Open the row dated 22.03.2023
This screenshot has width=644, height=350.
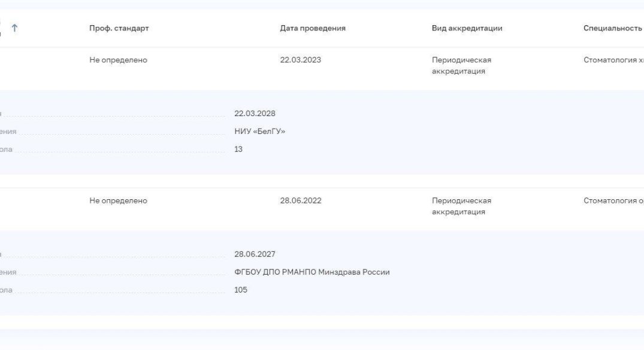click(x=301, y=60)
